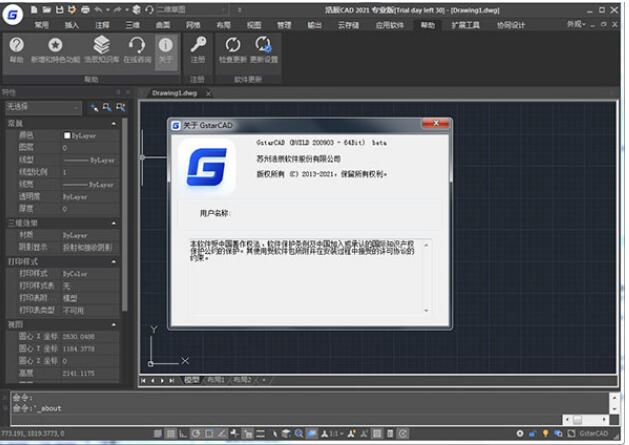Open the 注释 ribbon tab
This screenshot has width=629, height=445.
[102, 25]
